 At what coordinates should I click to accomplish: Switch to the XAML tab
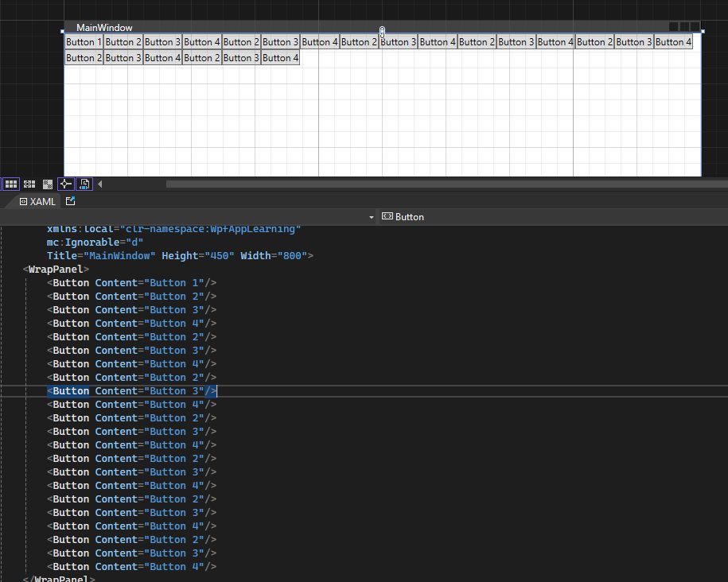tap(37, 201)
